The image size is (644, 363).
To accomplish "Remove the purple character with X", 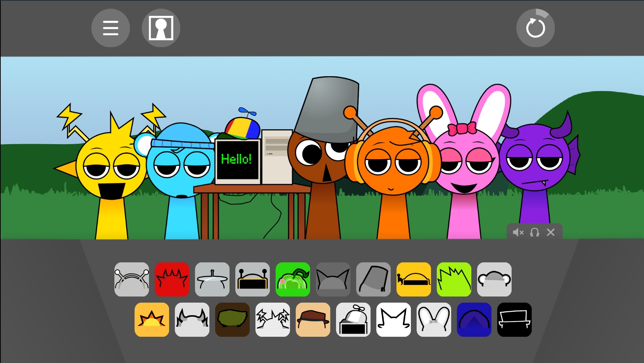I will click(550, 233).
